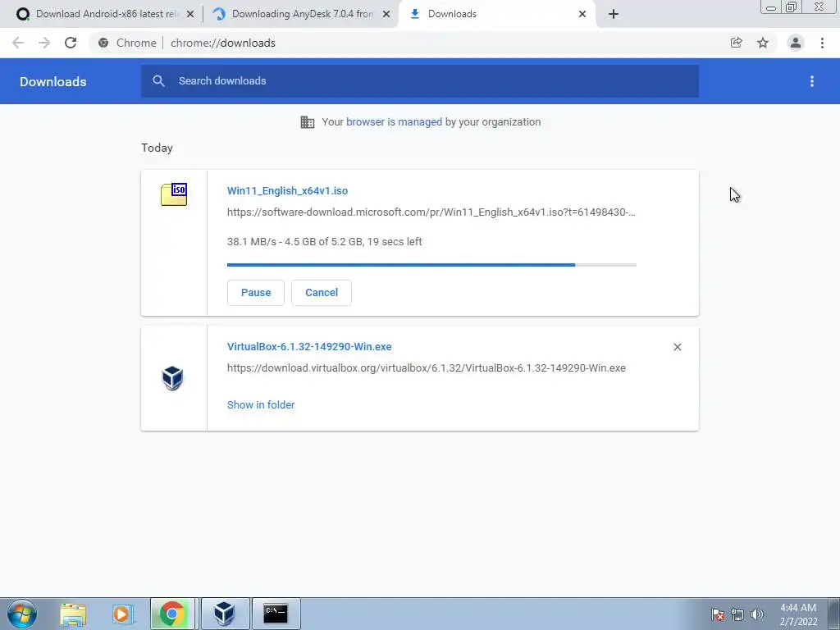840x630 pixels.
Task: Open a new browser tab
Action: point(614,14)
